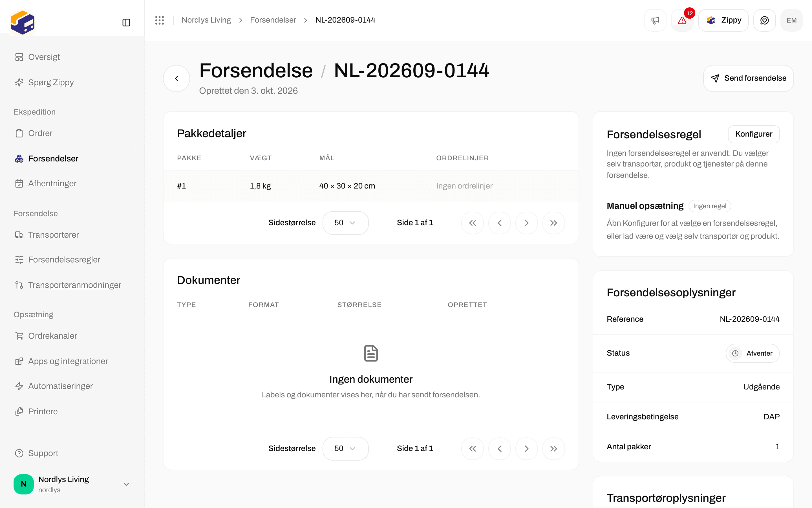
Task: Click the Automatiseringer lightning icon
Action: tap(19, 386)
